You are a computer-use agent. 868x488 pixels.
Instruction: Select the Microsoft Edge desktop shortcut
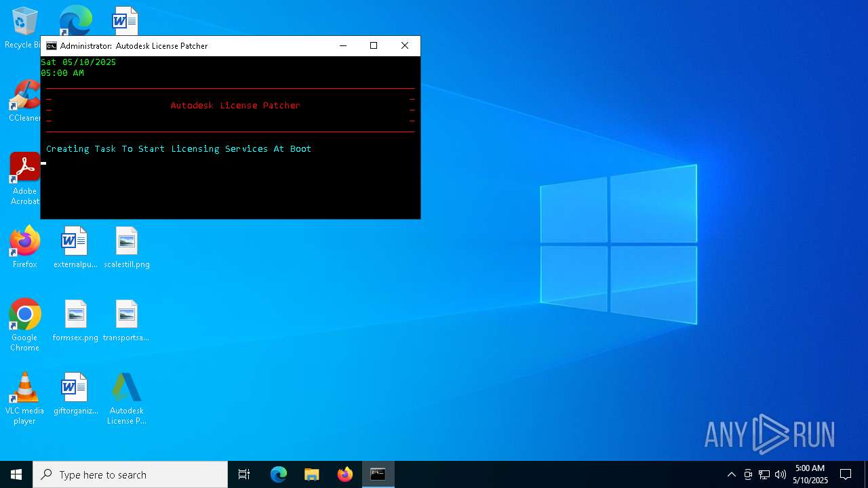[x=75, y=20]
